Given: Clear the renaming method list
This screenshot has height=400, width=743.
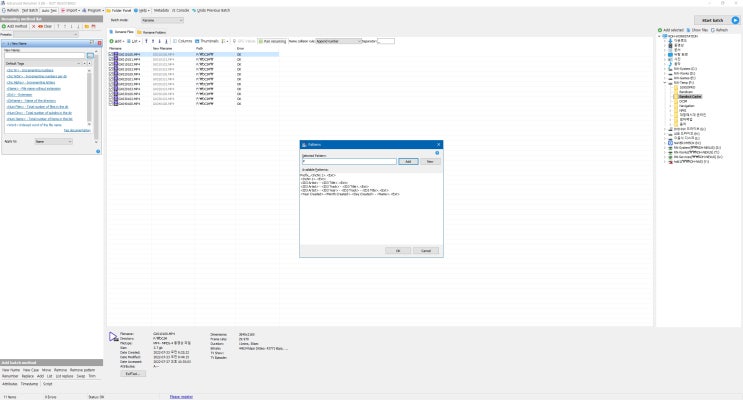Looking at the screenshot, I should [x=45, y=26].
